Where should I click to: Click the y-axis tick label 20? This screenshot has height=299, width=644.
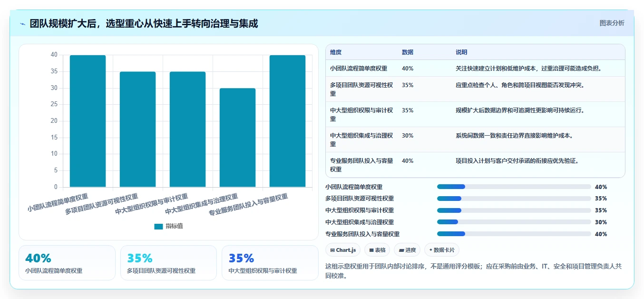click(54, 121)
